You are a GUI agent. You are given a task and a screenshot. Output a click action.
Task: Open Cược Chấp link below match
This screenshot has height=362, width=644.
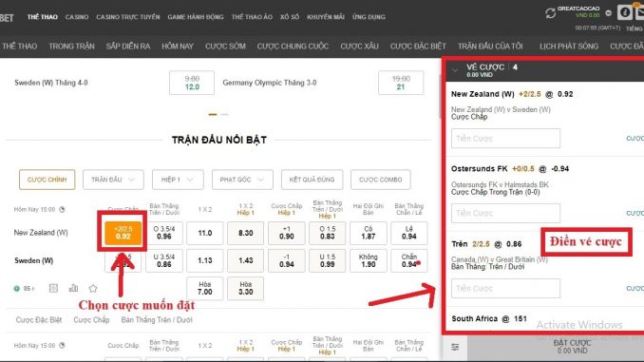tap(91, 319)
